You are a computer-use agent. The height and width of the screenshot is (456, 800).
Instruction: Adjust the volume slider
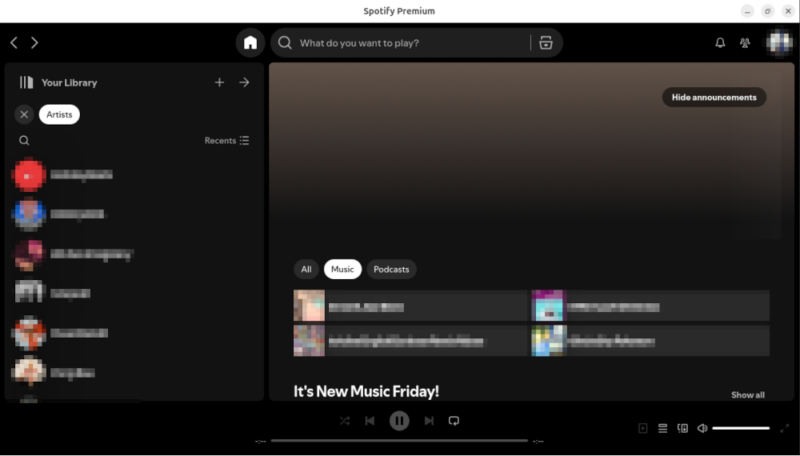pyautogui.click(x=741, y=428)
